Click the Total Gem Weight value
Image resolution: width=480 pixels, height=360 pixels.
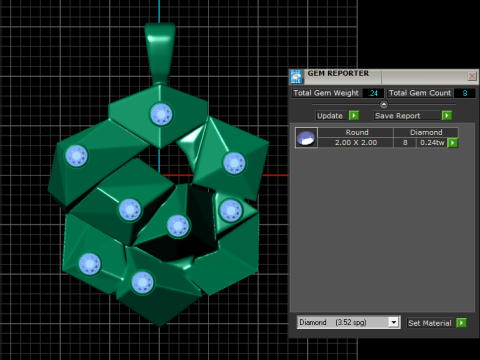[x=373, y=93]
